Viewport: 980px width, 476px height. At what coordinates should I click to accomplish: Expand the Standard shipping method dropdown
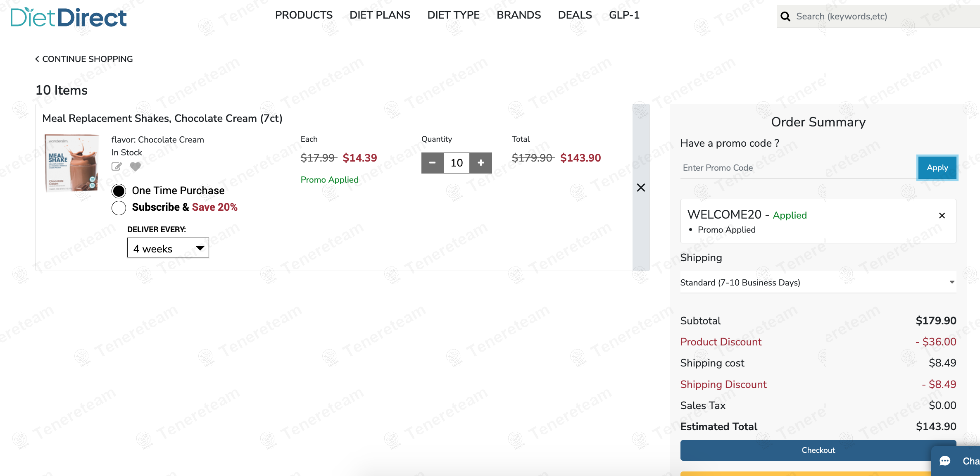(818, 283)
